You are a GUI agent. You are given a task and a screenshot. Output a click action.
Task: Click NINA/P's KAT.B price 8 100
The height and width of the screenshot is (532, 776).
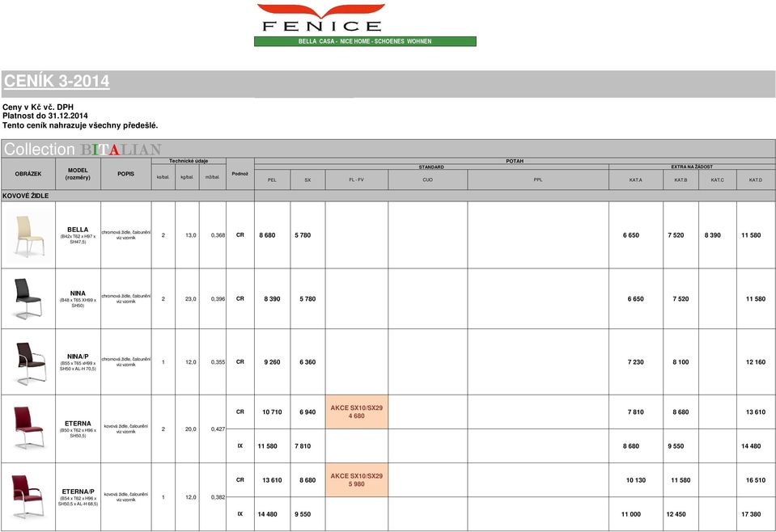pos(681,362)
